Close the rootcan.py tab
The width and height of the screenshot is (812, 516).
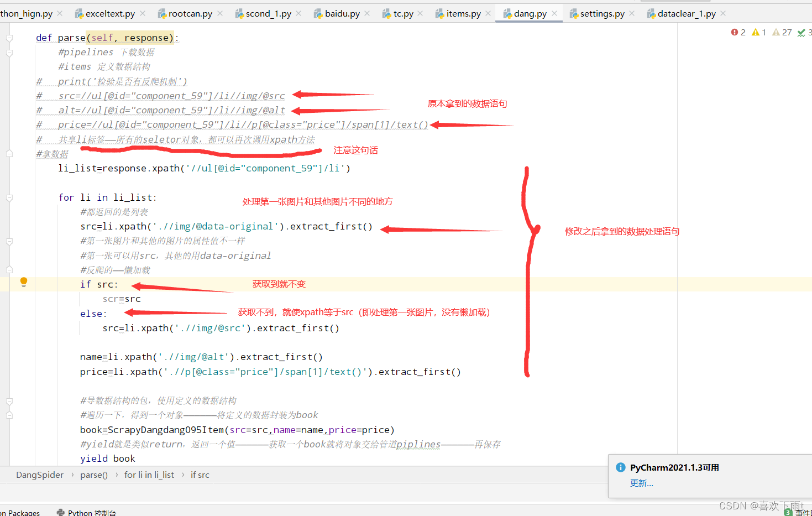click(x=220, y=13)
